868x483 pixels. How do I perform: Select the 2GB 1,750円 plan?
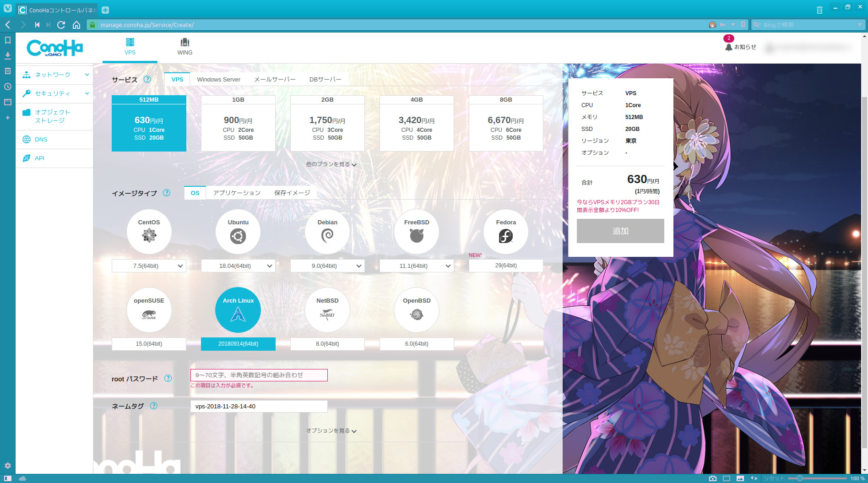point(327,123)
